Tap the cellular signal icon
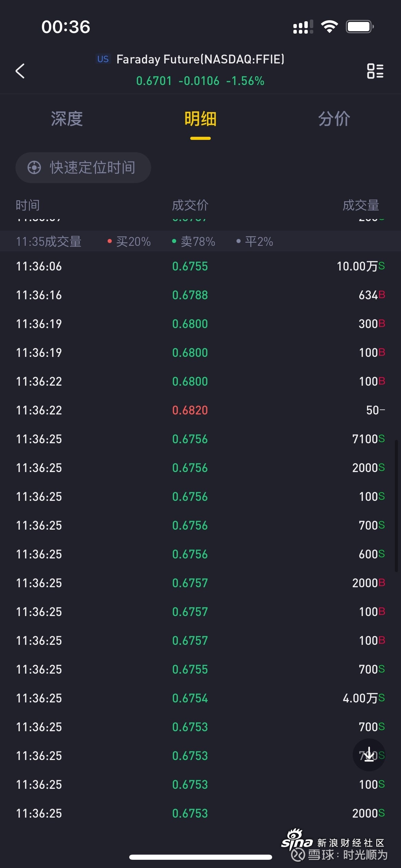Viewport: 401px width, 868px height. pyautogui.click(x=303, y=27)
